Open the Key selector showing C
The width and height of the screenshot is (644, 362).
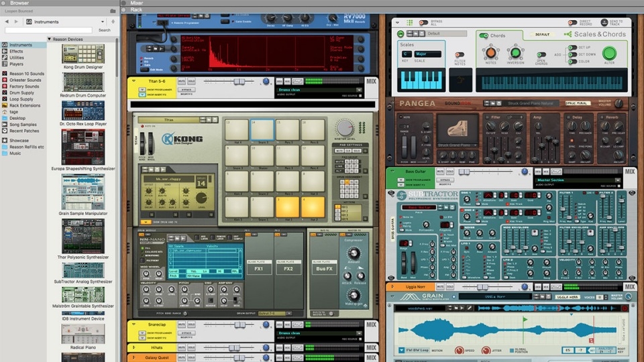(x=406, y=54)
